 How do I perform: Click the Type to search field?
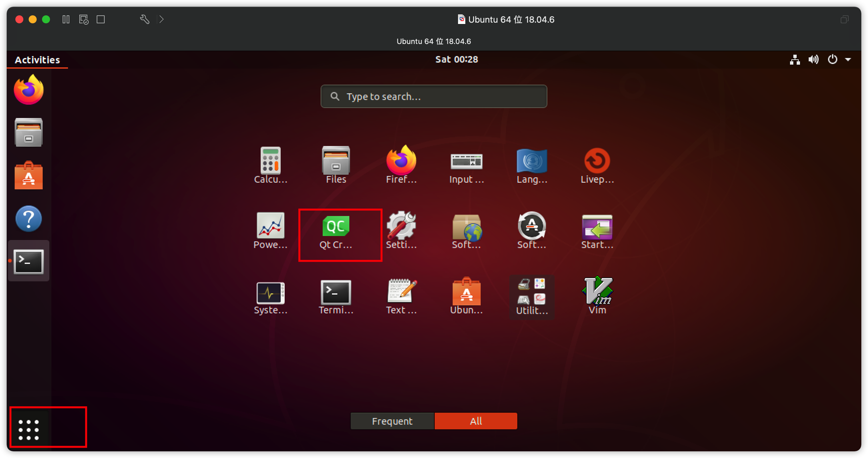point(434,96)
